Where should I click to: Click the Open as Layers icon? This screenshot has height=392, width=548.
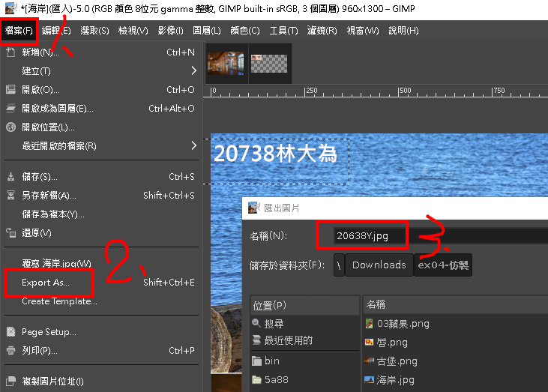pos(10,109)
